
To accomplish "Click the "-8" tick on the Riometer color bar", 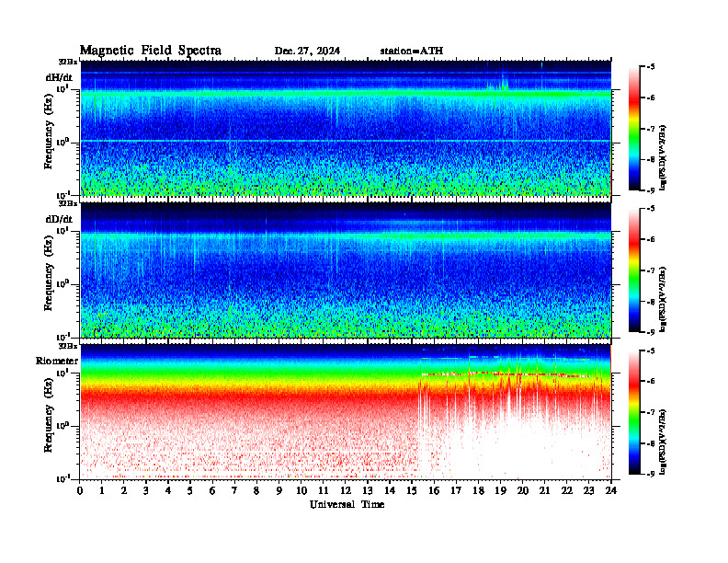I will 651,443.
